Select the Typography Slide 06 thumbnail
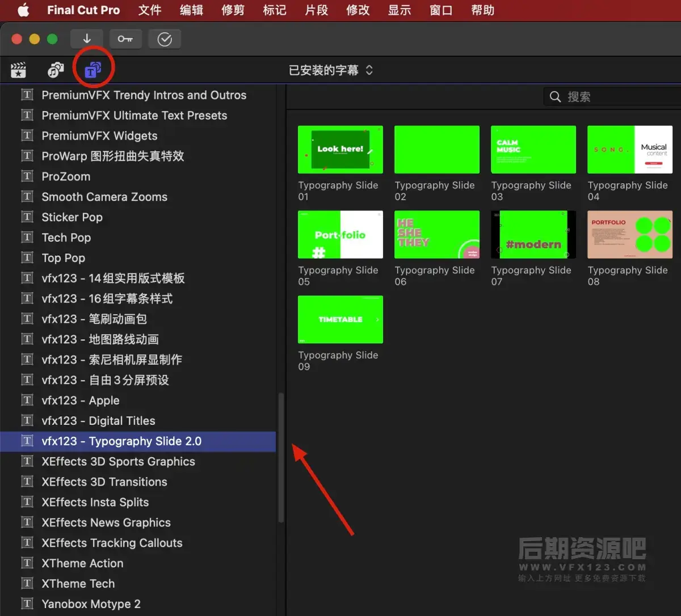This screenshot has width=681, height=616. (x=437, y=235)
